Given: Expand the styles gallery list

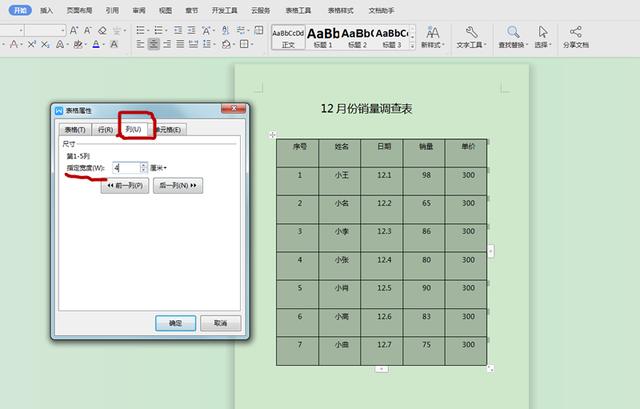Looking at the screenshot, I should [412, 46].
